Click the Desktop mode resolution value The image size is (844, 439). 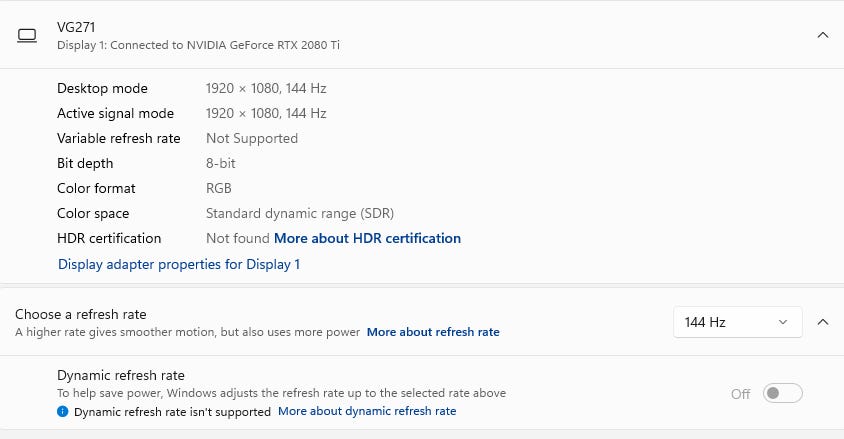coord(266,88)
